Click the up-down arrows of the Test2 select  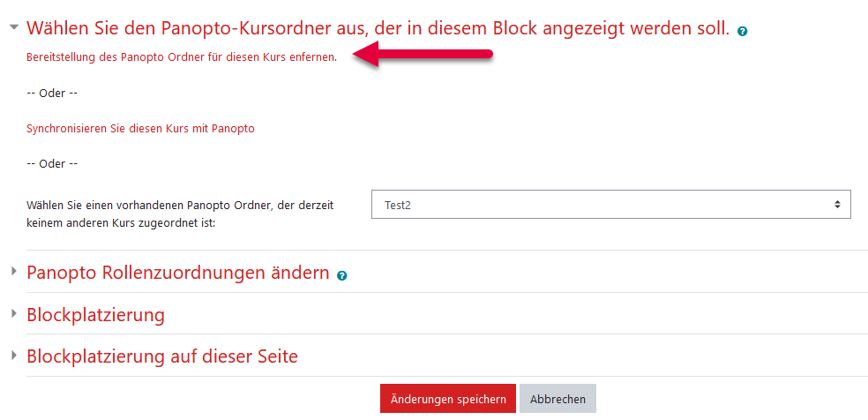[837, 204]
